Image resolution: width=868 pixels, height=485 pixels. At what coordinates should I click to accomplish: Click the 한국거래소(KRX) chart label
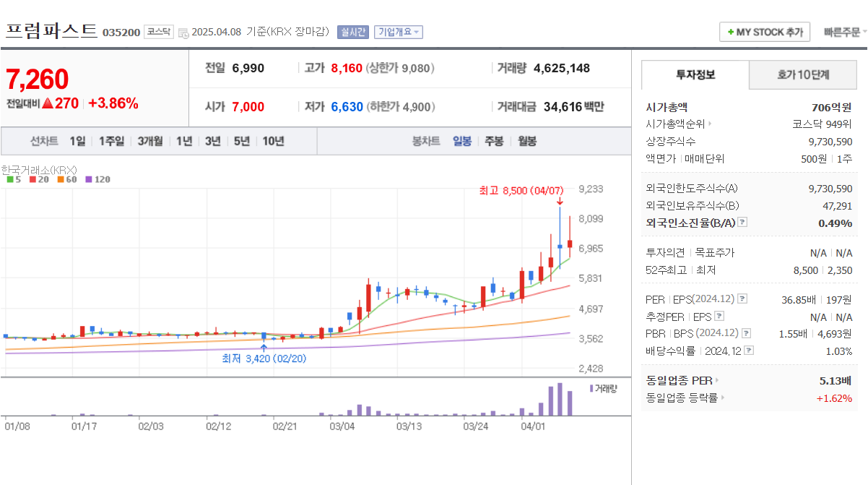pos(39,170)
